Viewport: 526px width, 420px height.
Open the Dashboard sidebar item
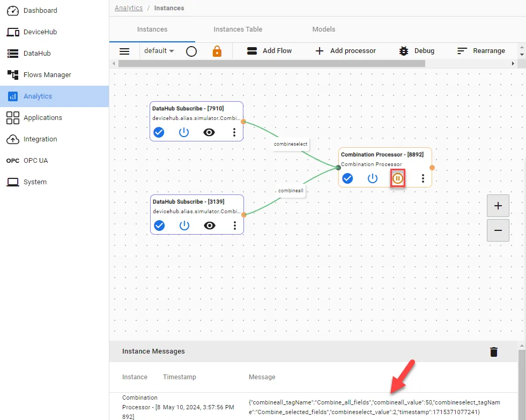[54, 11]
